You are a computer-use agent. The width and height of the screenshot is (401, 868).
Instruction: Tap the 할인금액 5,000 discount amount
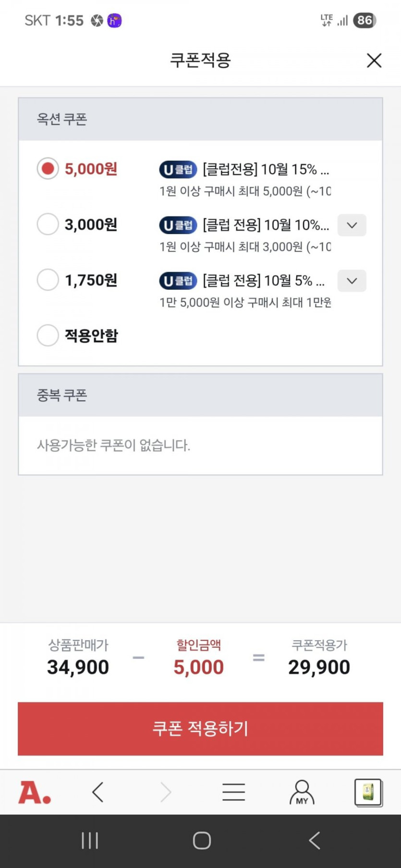coord(198,667)
